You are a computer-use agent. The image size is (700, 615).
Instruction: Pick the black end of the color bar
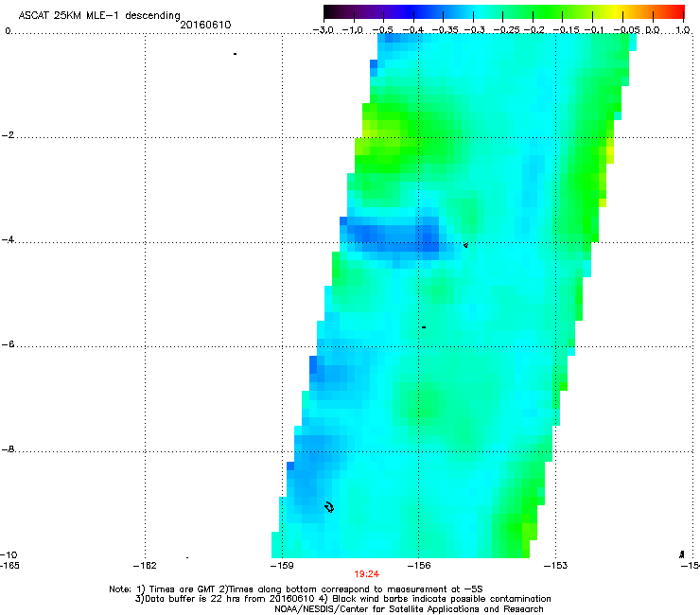click(330, 11)
